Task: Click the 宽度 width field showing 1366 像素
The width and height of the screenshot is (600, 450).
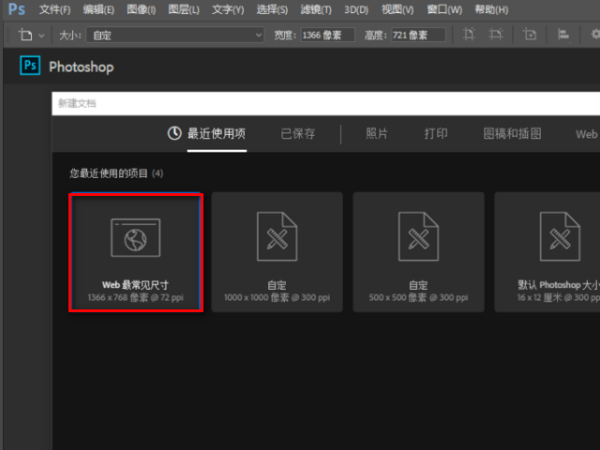Action: click(x=328, y=35)
